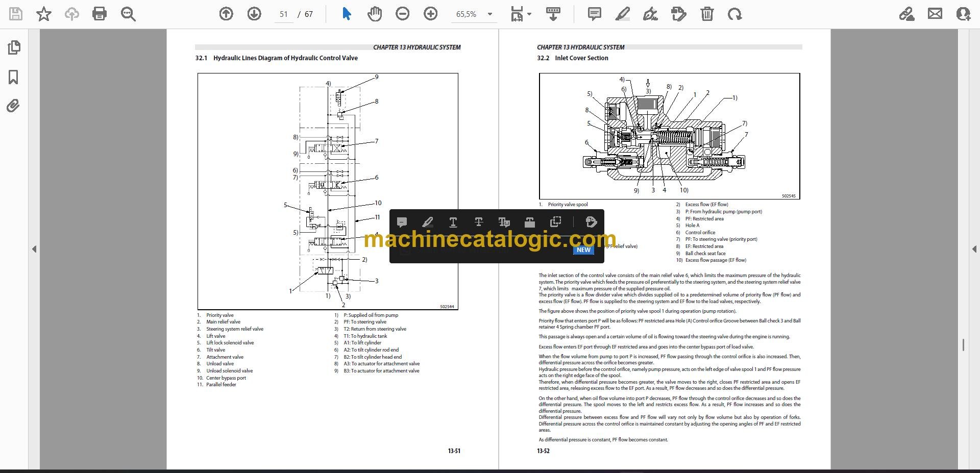Image resolution: width=980 pixels, height=473 pixels.
Task: Open the scrolling display mode tool
Action: (553, 14)
